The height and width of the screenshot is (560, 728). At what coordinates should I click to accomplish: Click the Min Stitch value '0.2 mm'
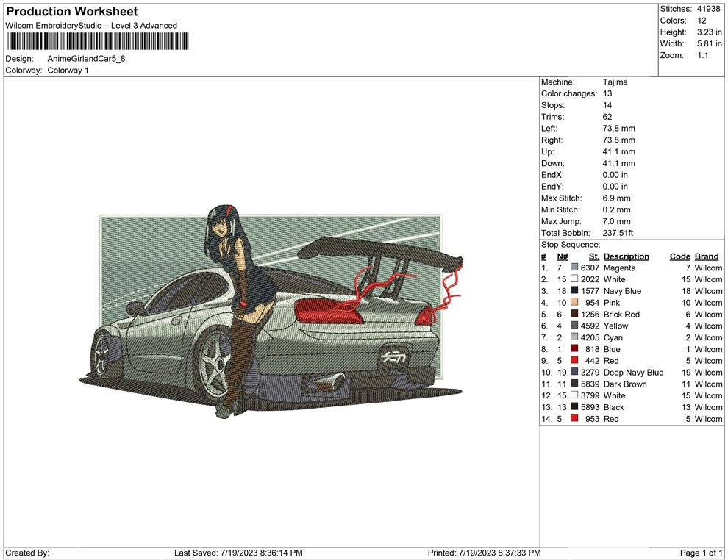[616, 209]
